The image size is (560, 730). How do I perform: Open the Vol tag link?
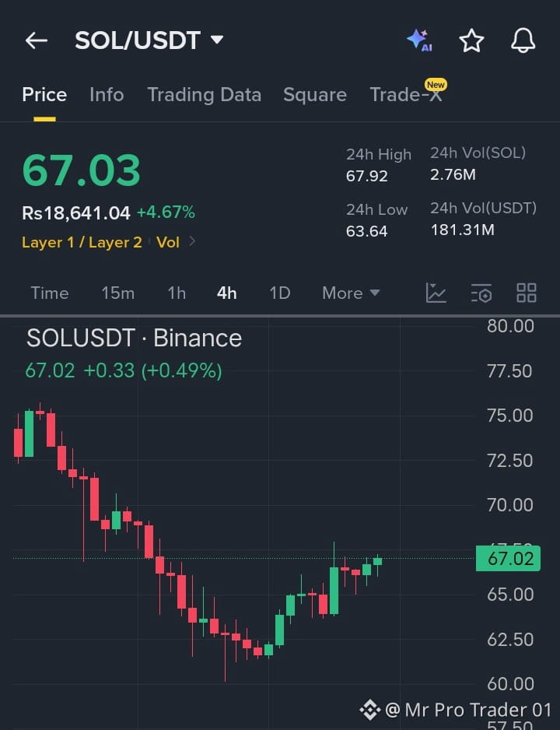coord(168,243)
